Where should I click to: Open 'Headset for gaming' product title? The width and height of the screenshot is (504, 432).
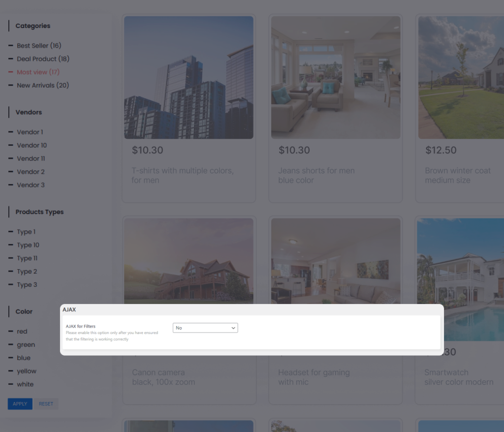coord(314,377)
